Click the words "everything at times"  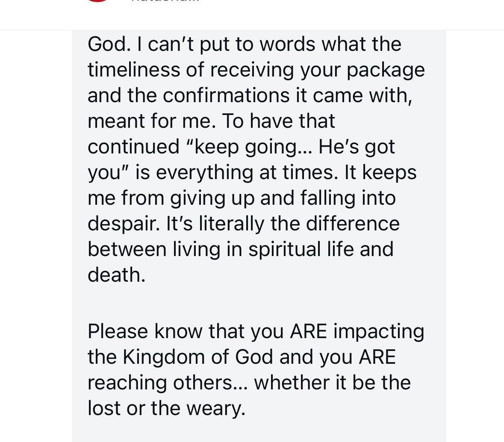coord(243,172)
